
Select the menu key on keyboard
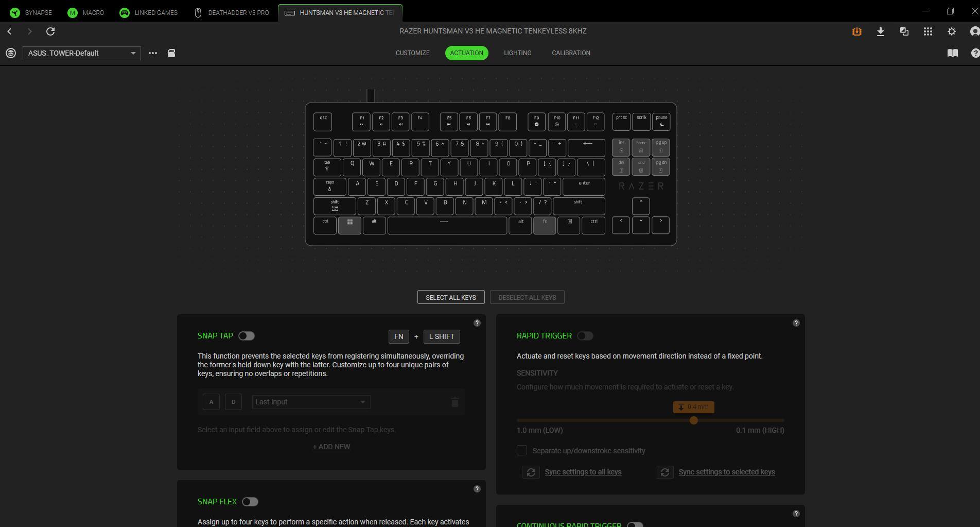569,225
